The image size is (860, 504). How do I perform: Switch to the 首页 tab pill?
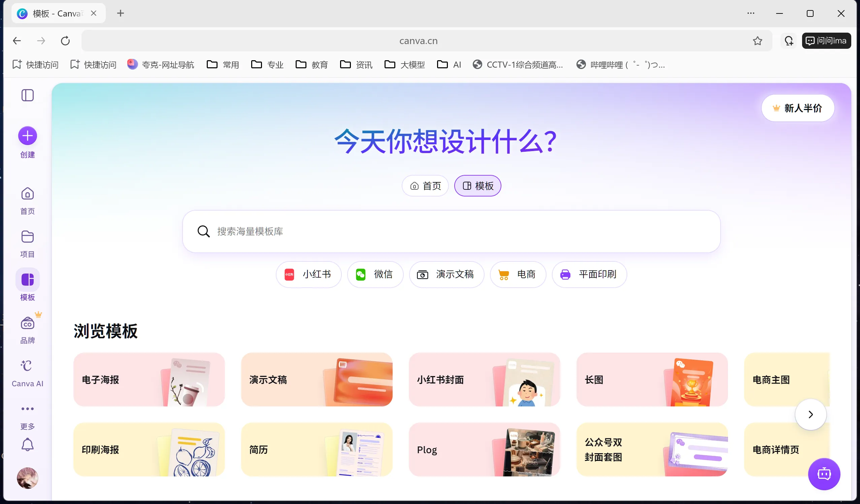pyautogui.click(x=425, y=186)
